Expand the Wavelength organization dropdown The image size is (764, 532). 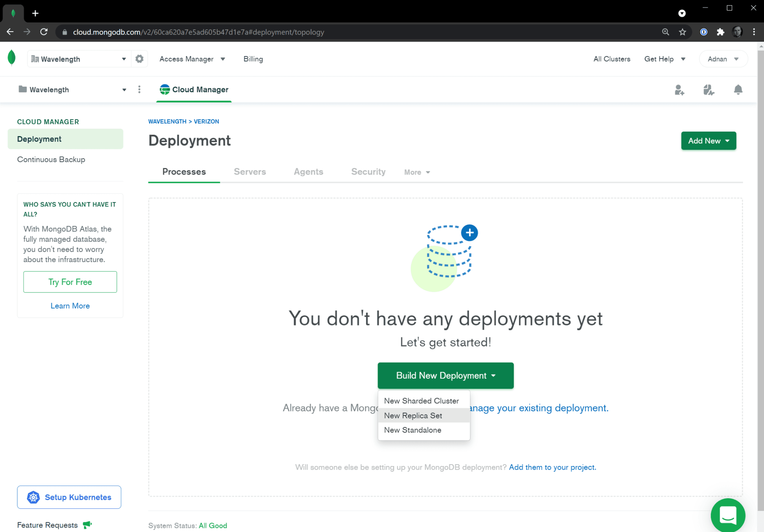78,59
